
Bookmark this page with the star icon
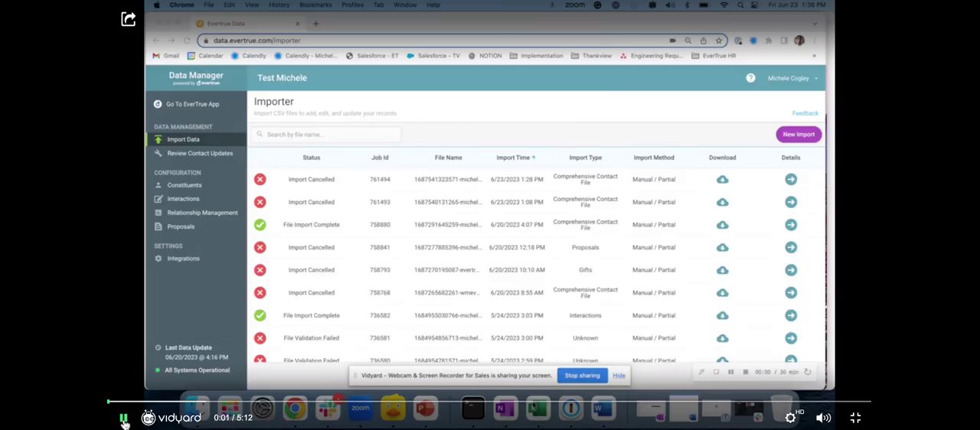click(x=718, y=41)
